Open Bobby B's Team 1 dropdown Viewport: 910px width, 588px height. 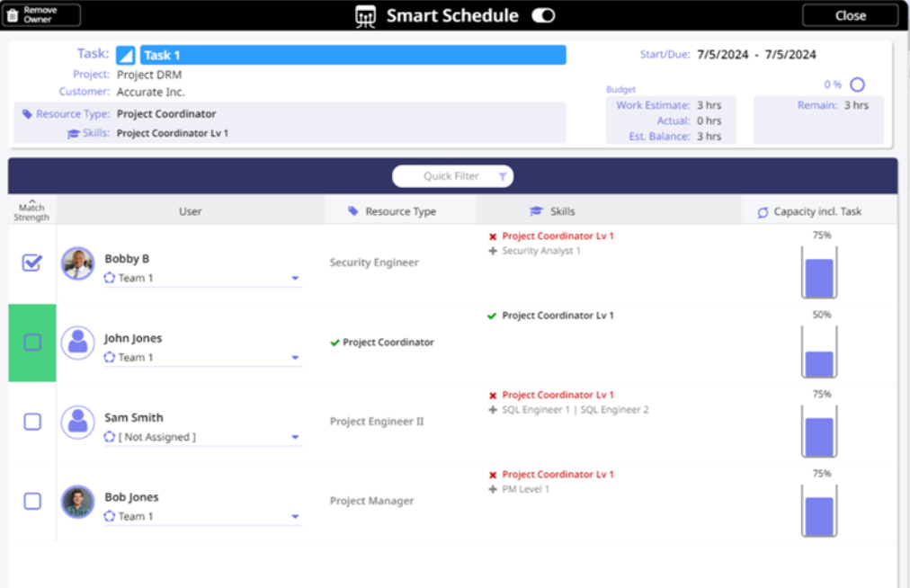pyautogui.click(x=295, y=279)
